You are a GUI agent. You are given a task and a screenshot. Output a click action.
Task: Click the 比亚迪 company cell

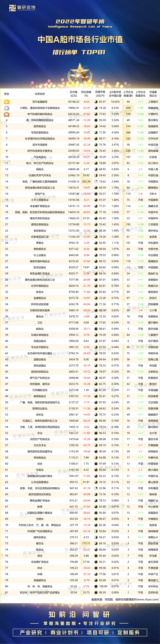coord(153,157)
